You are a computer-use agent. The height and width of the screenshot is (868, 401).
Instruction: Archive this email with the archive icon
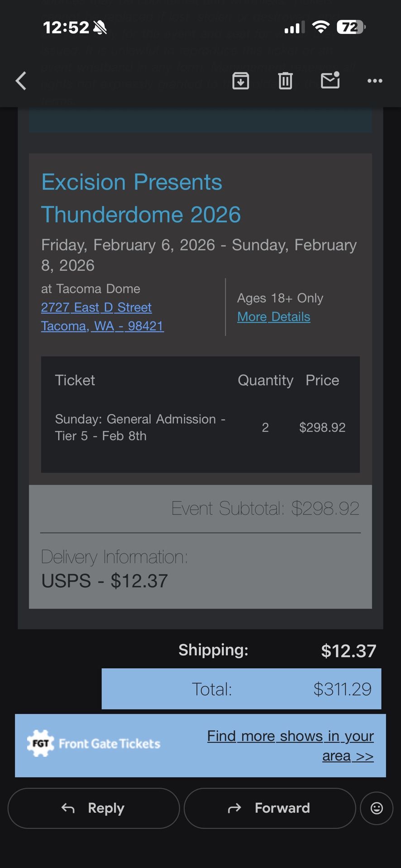click(240, 81)
